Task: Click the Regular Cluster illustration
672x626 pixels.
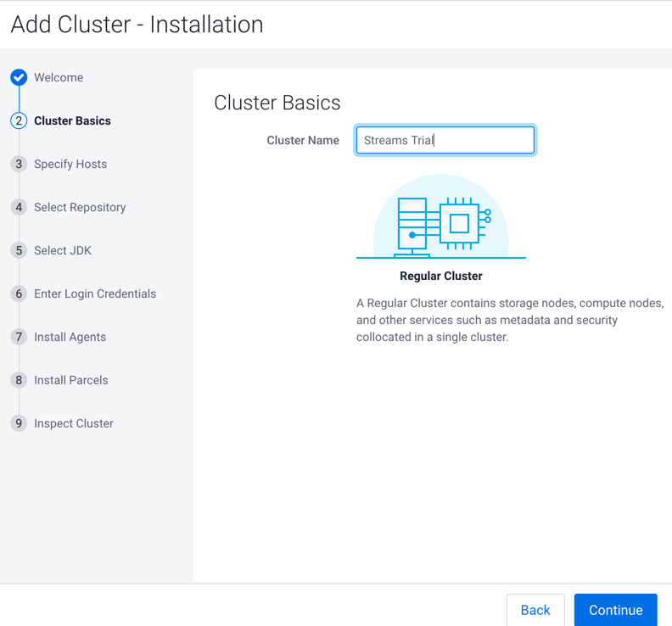Action: point(440,218)
